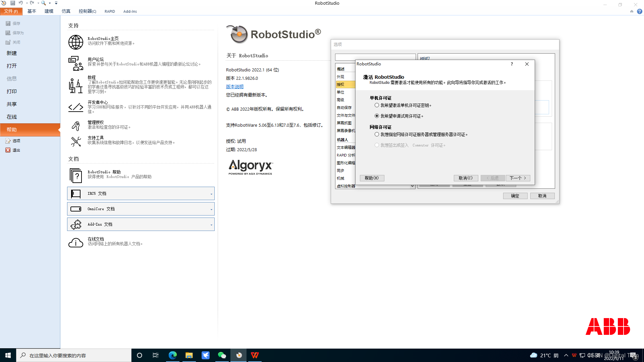Image resolution: width=644 pixels, height=362 pixels.
Task: Open the user forum icon
Action: (x=76, y=63)
